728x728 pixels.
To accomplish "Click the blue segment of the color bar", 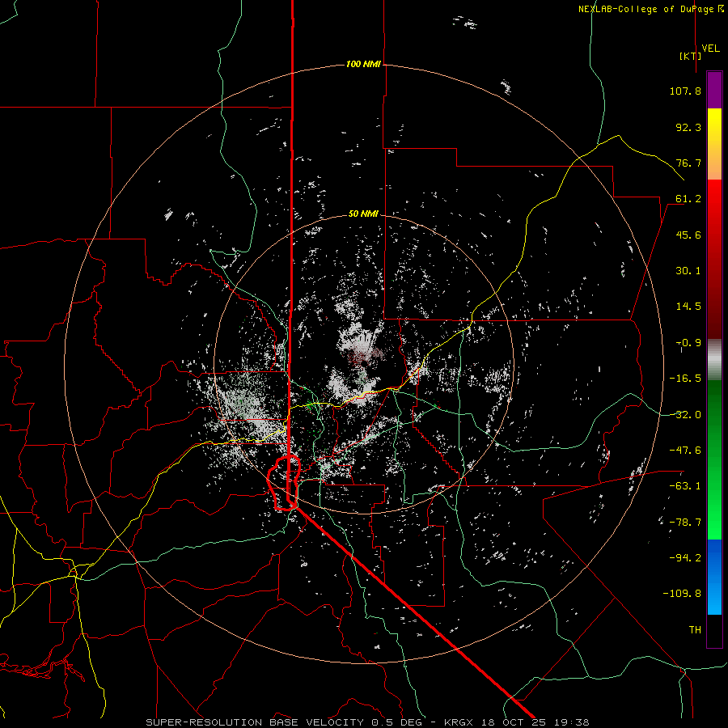I will (x=714, y=576).
